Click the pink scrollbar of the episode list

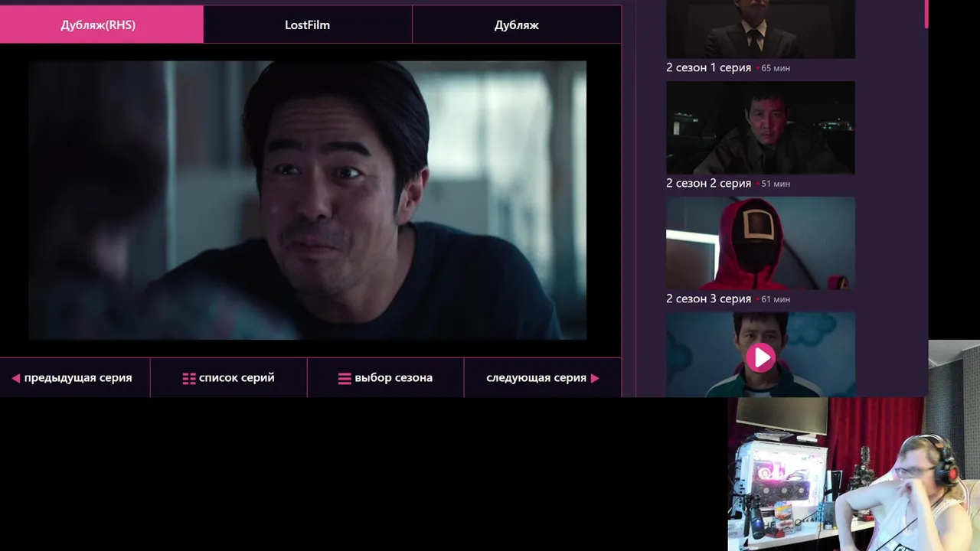(x=926, y=14)
